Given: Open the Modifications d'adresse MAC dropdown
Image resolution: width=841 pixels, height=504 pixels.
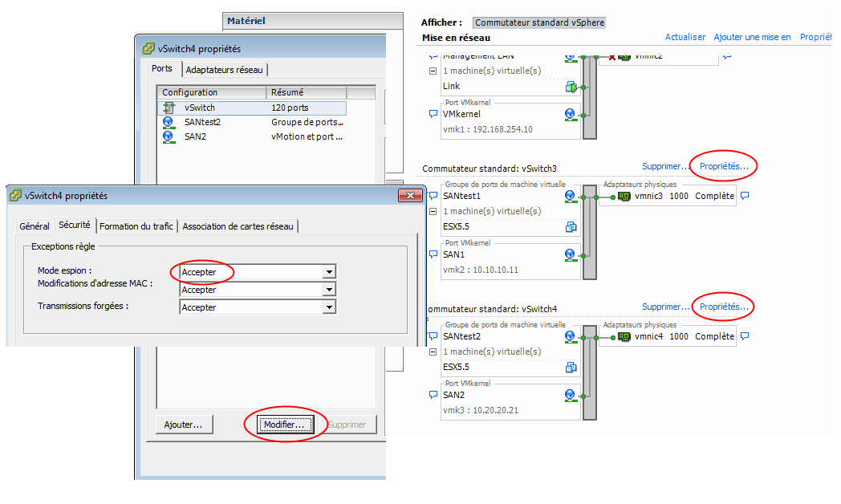Looking at the screenshot, I should 329,290.
